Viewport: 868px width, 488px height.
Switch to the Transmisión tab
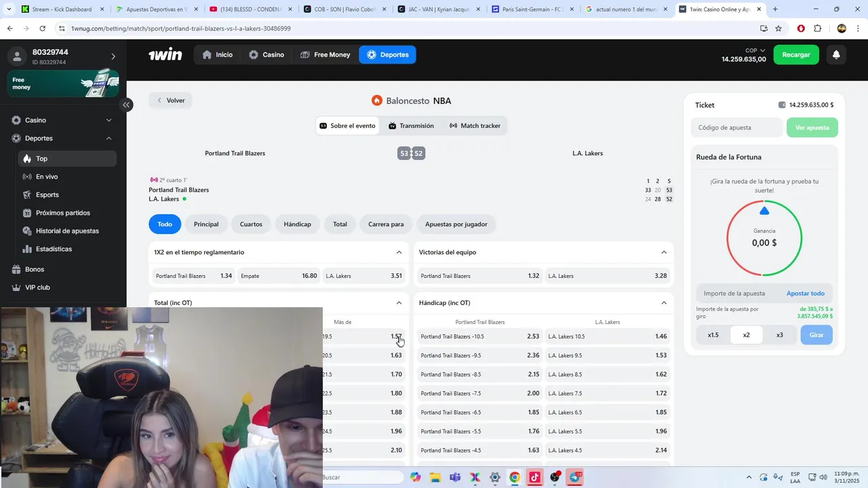[x=411, y=125]
